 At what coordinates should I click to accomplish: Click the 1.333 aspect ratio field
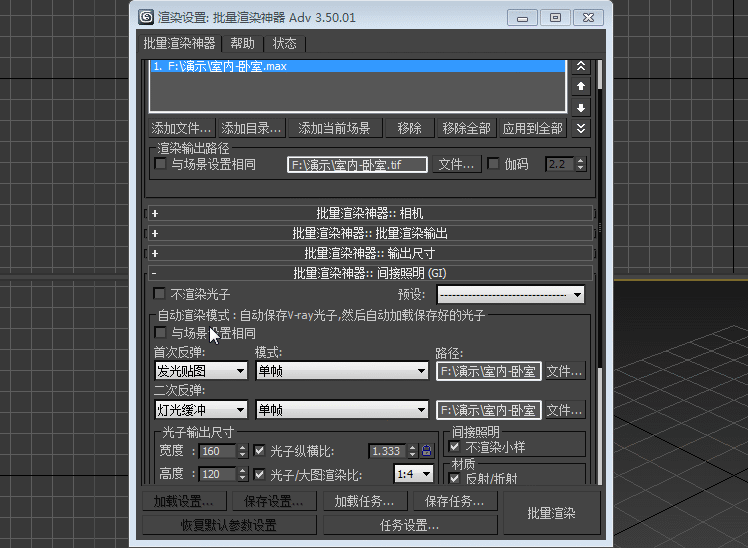(388, 451)
